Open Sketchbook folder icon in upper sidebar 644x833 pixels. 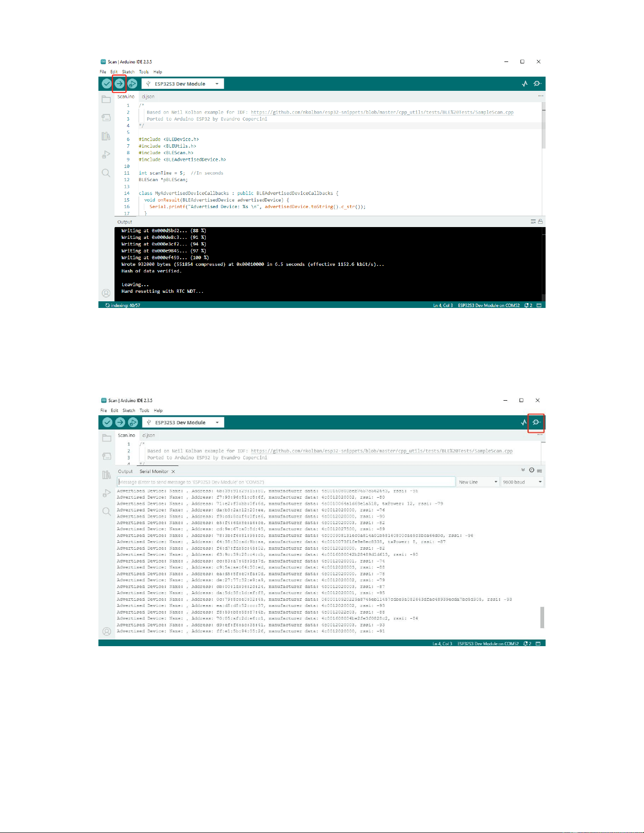(x=106, y=99)
